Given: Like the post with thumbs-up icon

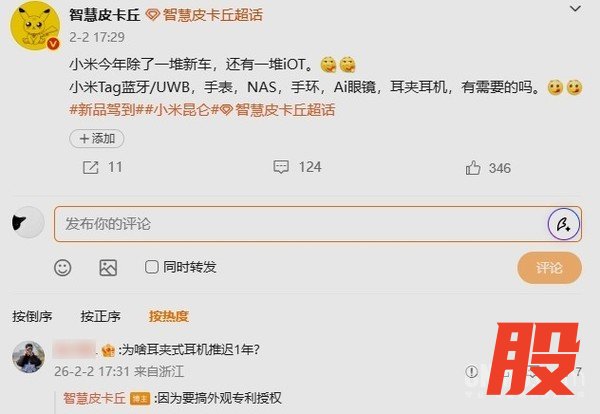Looking at the screenshot, I should pos(473,168).
